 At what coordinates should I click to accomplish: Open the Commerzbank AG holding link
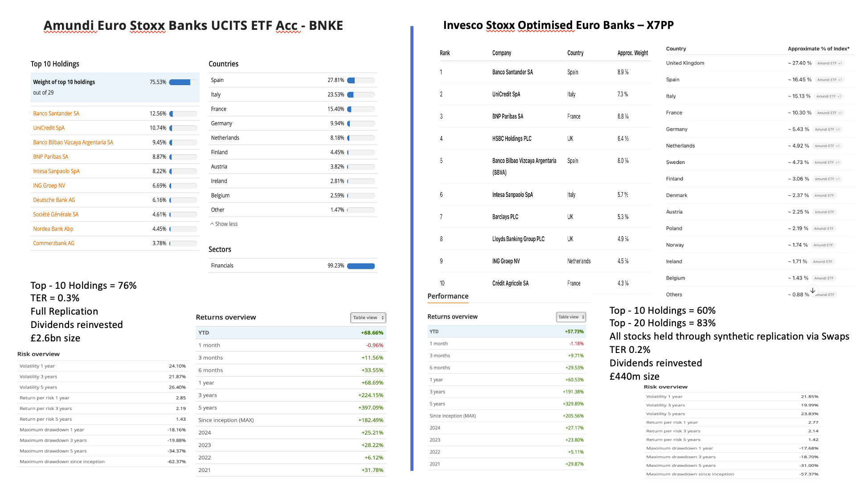tap(54, 243)
